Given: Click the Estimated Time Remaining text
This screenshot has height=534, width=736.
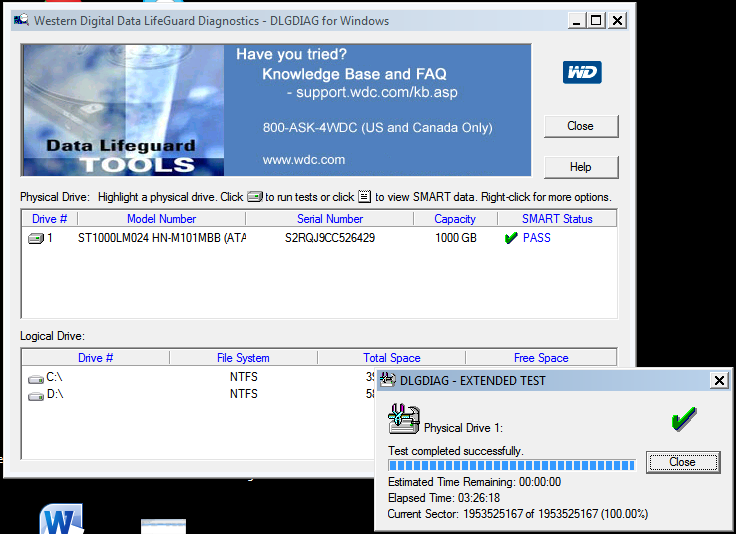Looking at the screenshot, I should (x=475, y=482).
